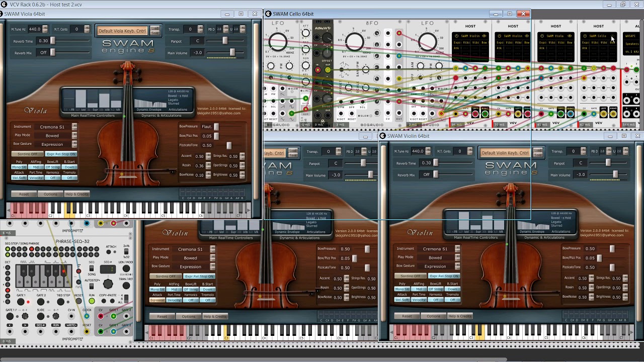Click Poly Mono SX selector in Viola window

(x=19, y=167)
